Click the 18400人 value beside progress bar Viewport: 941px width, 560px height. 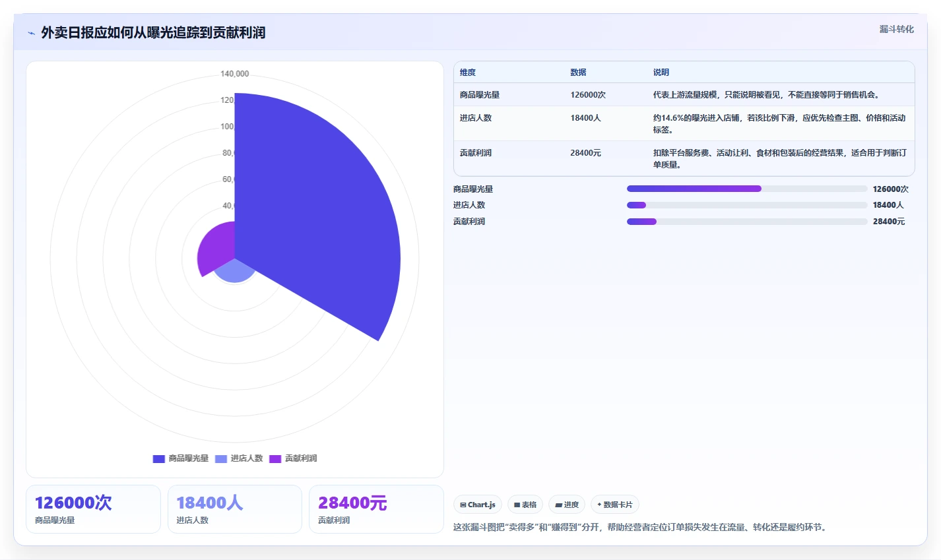click(x=888, y=205)
